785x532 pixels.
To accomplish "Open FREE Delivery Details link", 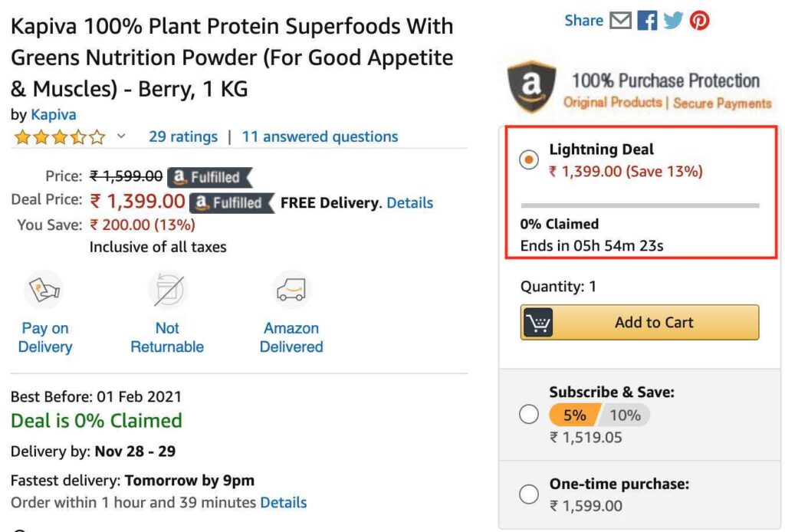I will click(410, 202).
